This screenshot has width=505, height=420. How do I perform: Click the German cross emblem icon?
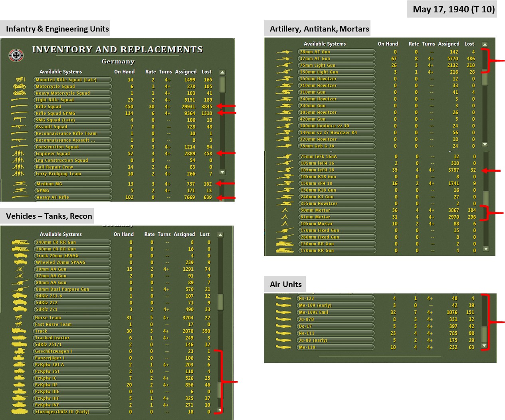point(16,55)
